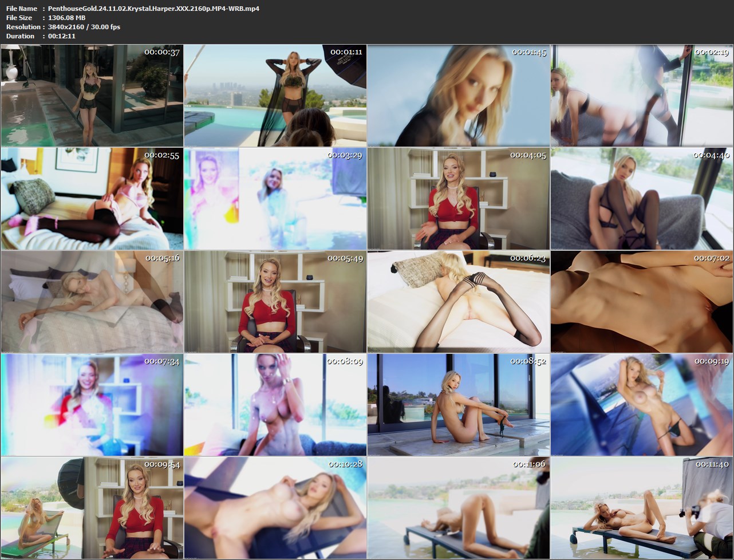The height and width of the screenshot is (560, 734).
Task: Click the "File Name" header label
Action: (22, 9)
